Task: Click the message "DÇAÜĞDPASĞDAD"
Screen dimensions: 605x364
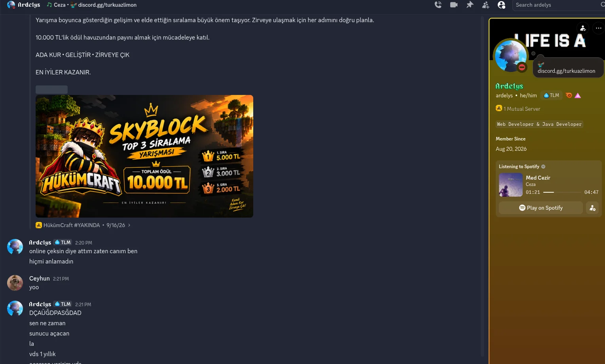Action: click(x=55, y=313)
